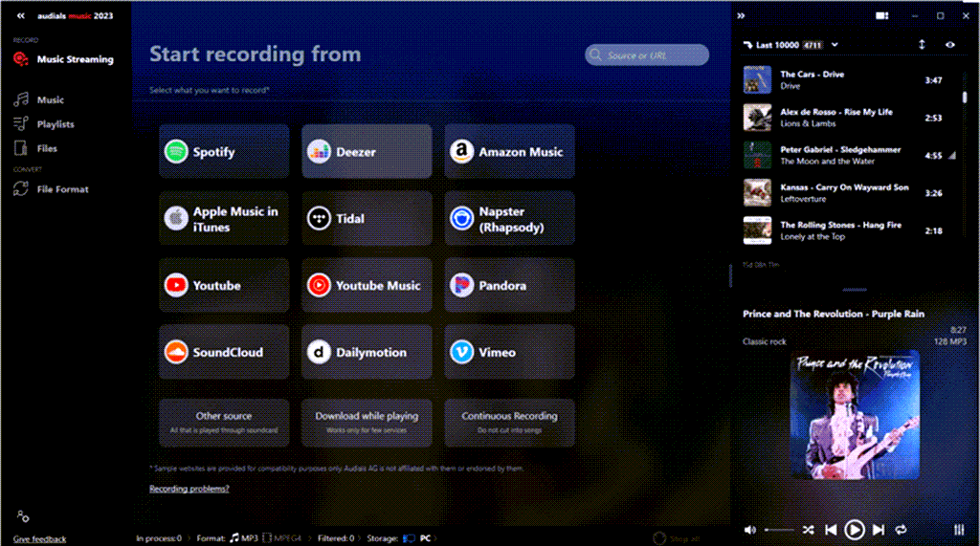
Task: Click the Vimeo logo icon
Action: click(462, 352)
